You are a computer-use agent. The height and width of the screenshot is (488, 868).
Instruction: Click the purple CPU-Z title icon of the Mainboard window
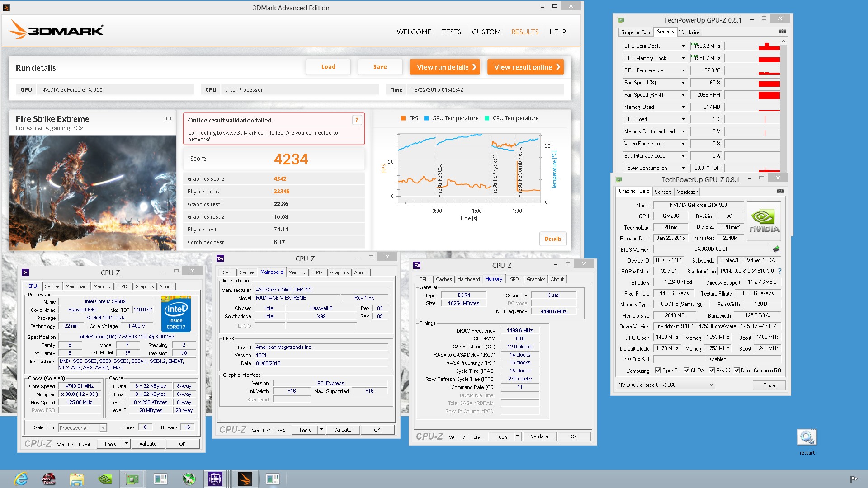[x=220, y=258]
